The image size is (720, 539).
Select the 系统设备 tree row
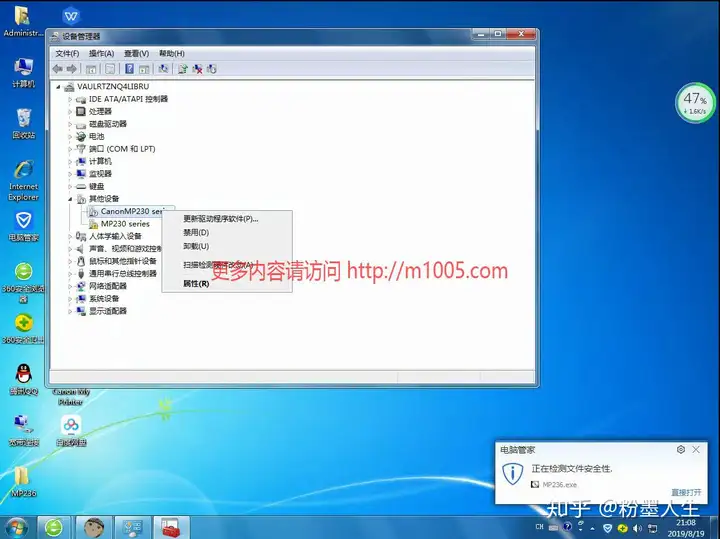[x=98, y=298]
